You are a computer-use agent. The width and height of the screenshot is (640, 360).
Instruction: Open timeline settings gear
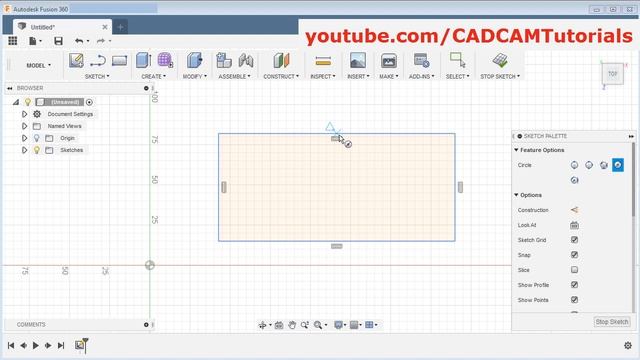pyautogui.click(x=628, y=345)
